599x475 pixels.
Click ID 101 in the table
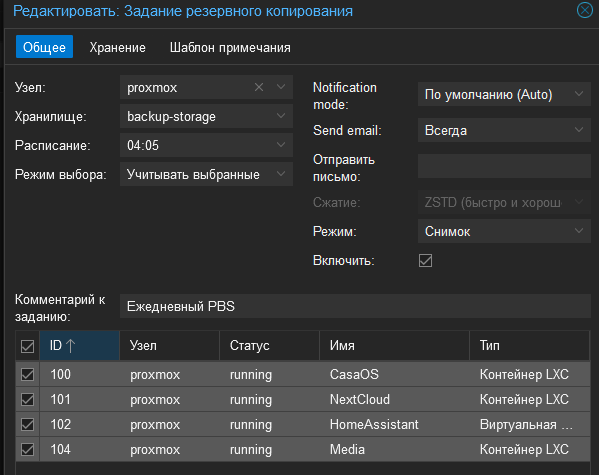[x=60, y=400]
